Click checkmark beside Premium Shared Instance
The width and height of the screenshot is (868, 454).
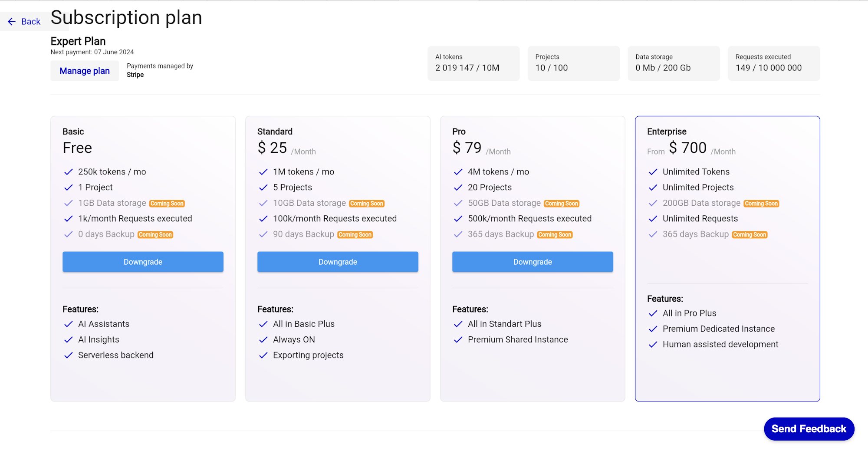458,340
